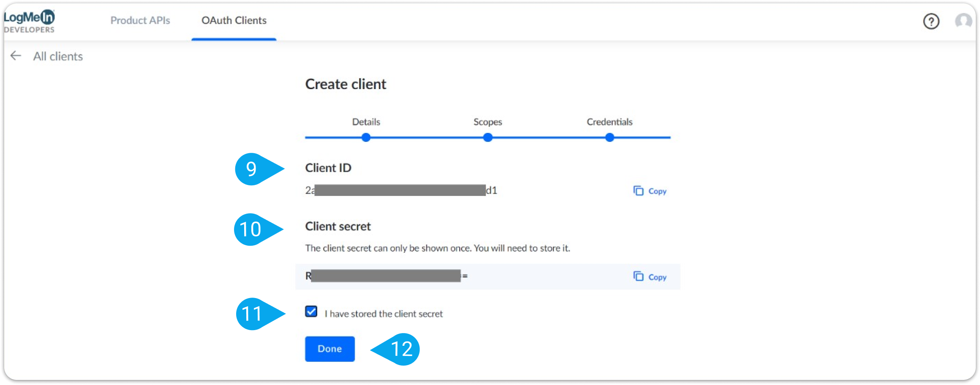
Task: Switch to the Product APIs tab
Action: pos(140,20)
